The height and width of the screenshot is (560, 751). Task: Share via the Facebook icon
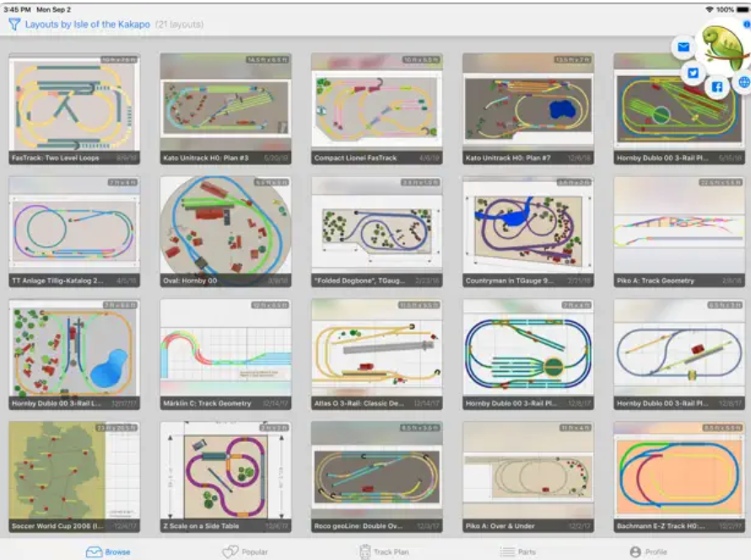717,87
